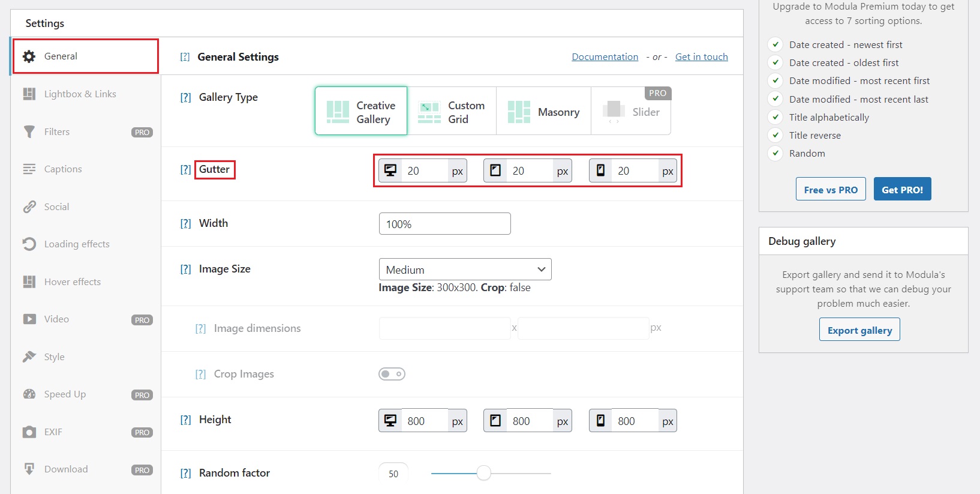
Task: Open the Documentation link
Action: click(605, 57)
